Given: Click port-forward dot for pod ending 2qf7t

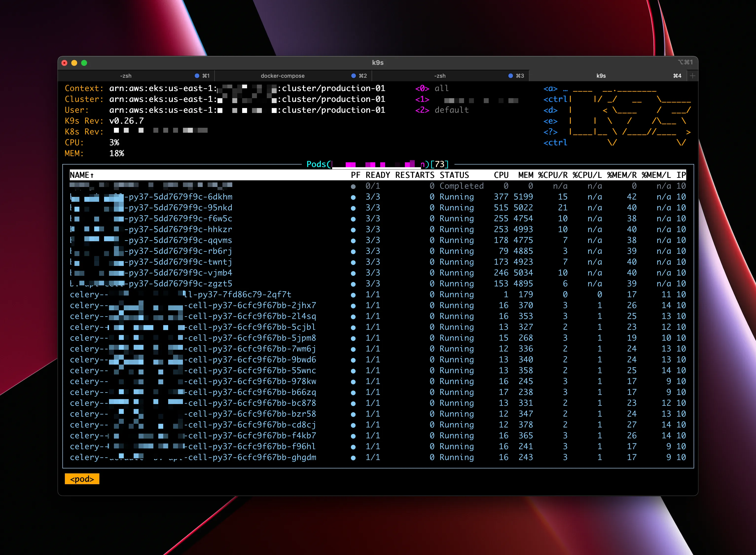Looking at the screenshot, I should click(353, 295).
